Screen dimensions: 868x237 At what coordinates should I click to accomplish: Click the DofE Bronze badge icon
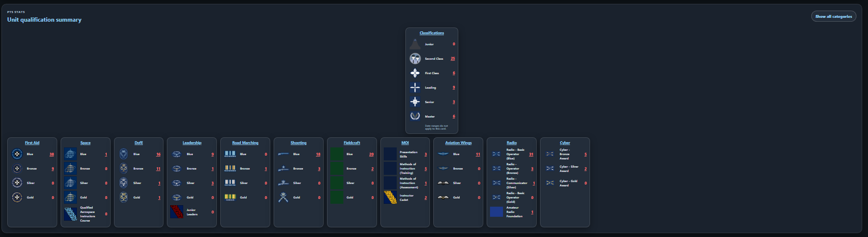pyautogui.click(x=124, y=169)
